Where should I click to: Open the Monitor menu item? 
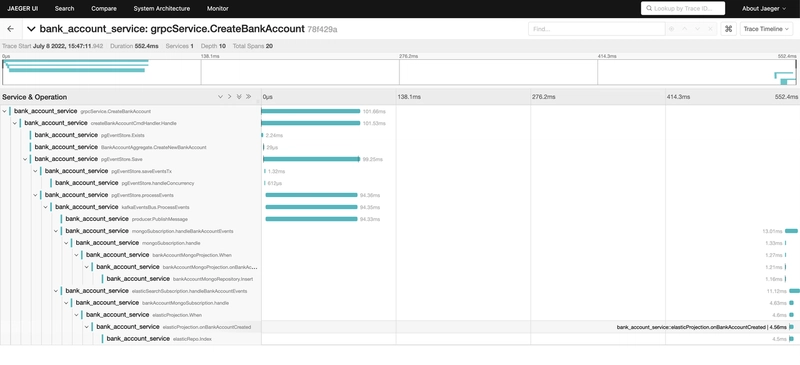click(218, 9)
